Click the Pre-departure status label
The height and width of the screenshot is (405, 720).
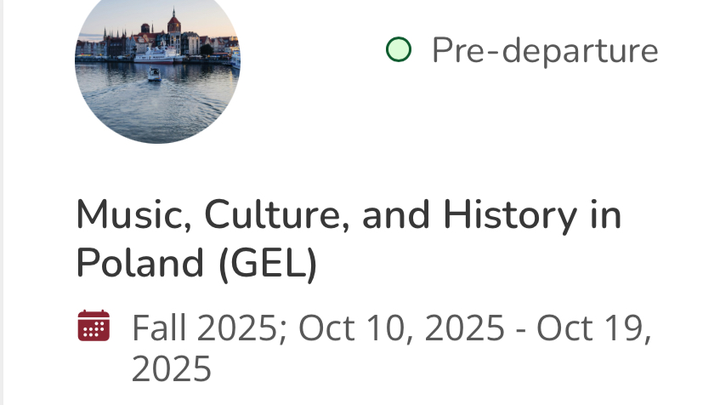[545, 50]
